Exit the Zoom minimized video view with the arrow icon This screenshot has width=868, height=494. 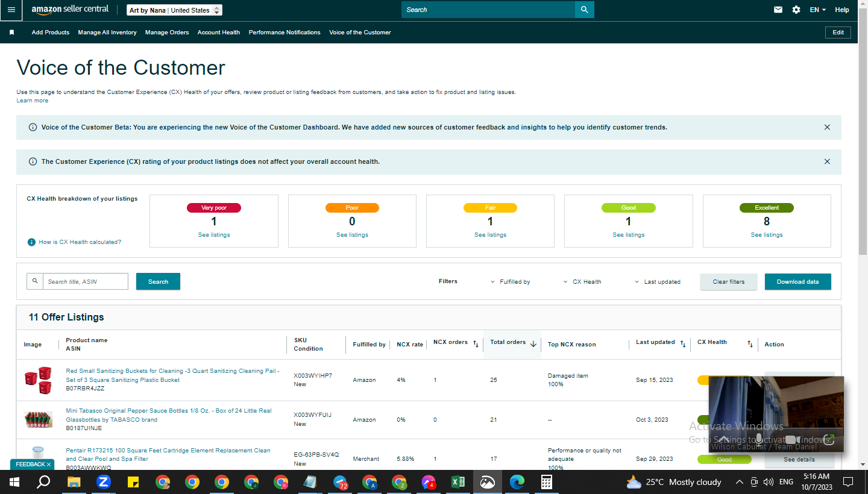(829, 440)
